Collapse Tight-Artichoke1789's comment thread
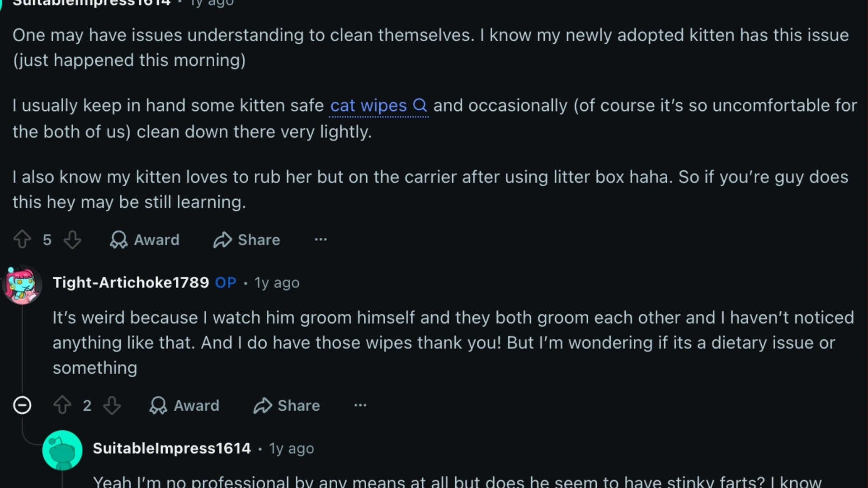The height and width of the screenshot is (488, 868). 22,405
